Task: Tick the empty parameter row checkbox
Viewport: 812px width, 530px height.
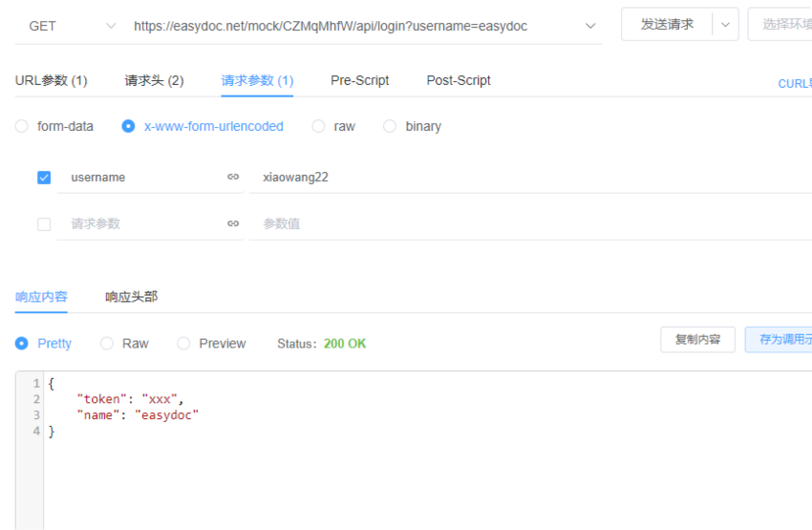Action: click(x=44, y=224)
